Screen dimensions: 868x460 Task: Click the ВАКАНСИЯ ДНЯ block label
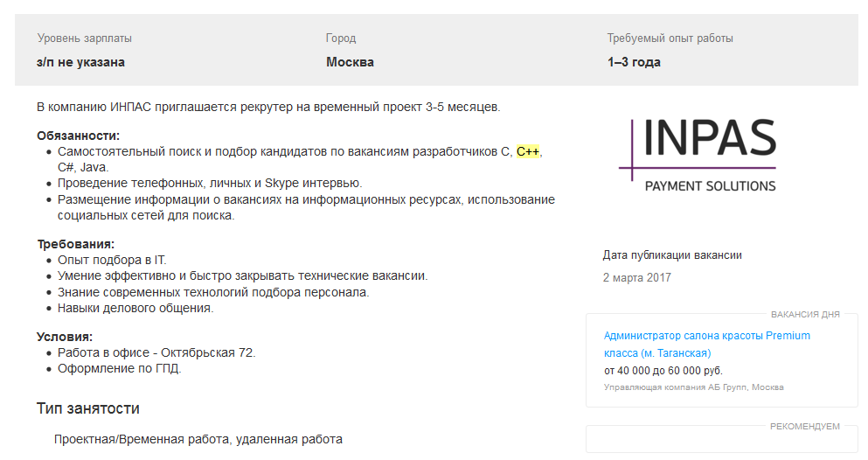[x=805, y=315]
